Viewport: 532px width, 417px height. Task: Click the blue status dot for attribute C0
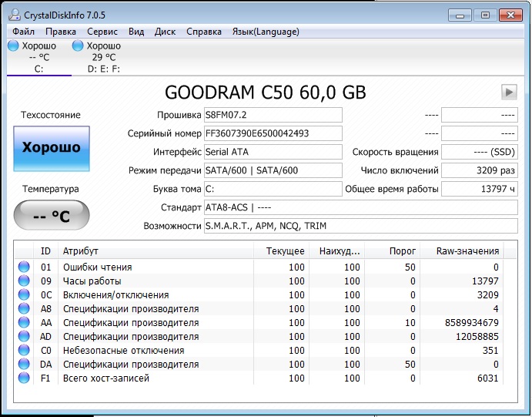(x=24, y=350)
